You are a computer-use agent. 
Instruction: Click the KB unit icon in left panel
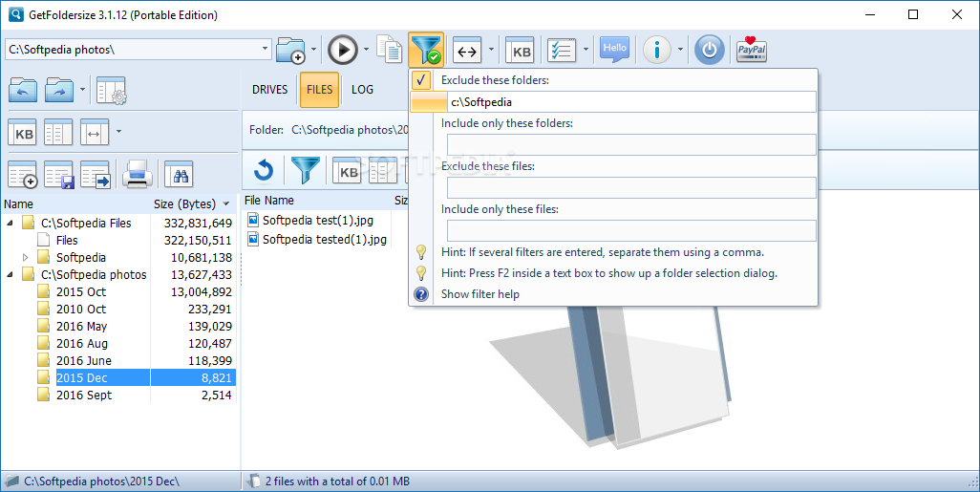(23, 133)
